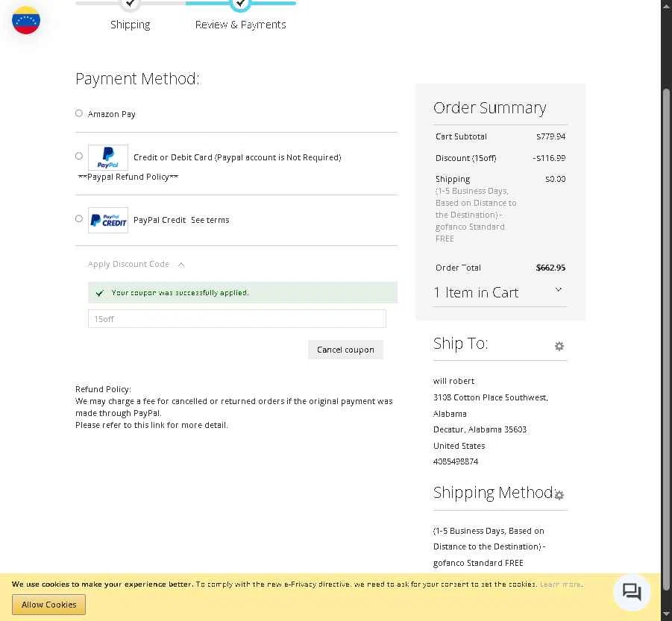Click the 3108 Cotton Place Southwest address
Image resolution: width=672 pixels, height=621 pixels.
[x=490, y=397]
